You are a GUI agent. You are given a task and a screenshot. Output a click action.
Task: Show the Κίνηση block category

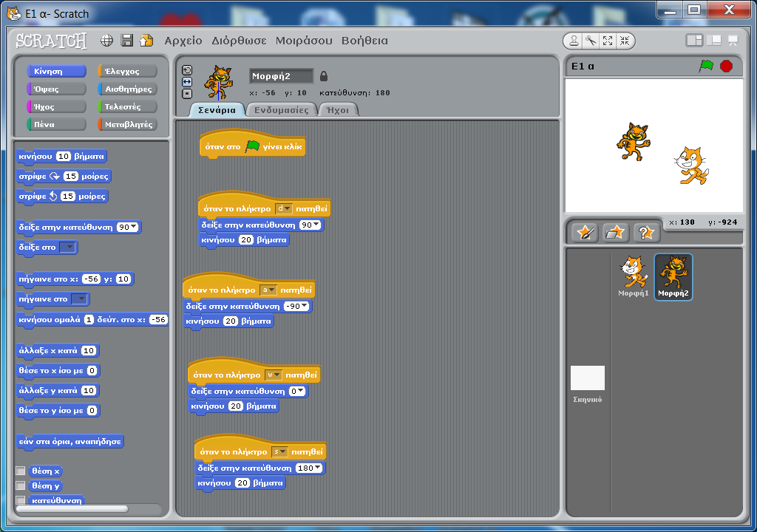[x=56, y=72]
